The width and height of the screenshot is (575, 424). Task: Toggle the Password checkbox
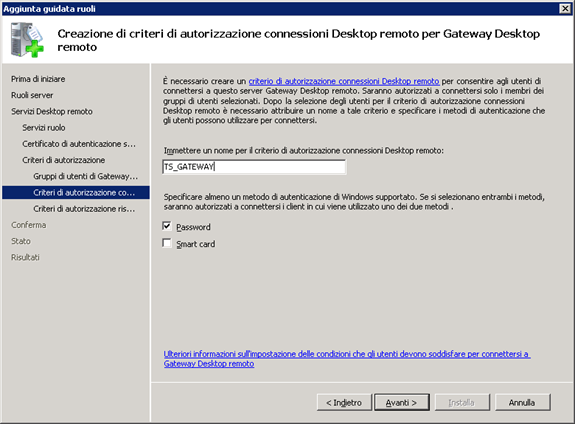click(x=167, y=226)
